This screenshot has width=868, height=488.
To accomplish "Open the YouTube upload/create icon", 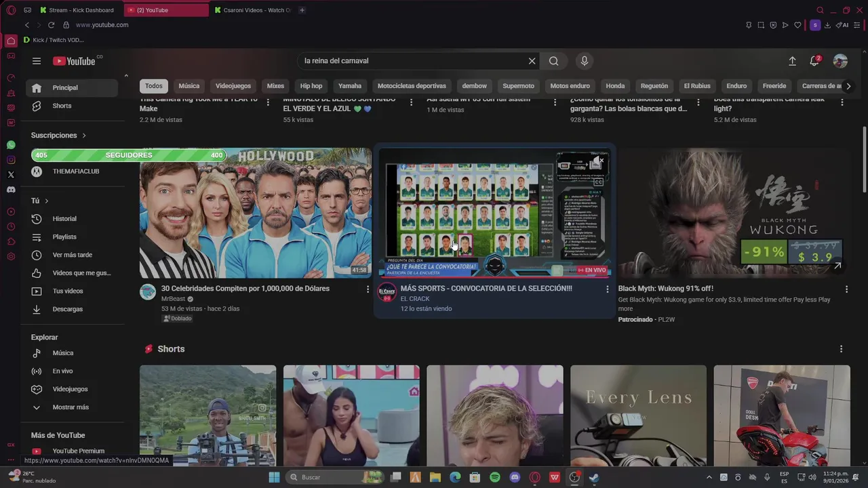I will click(792, 61).
